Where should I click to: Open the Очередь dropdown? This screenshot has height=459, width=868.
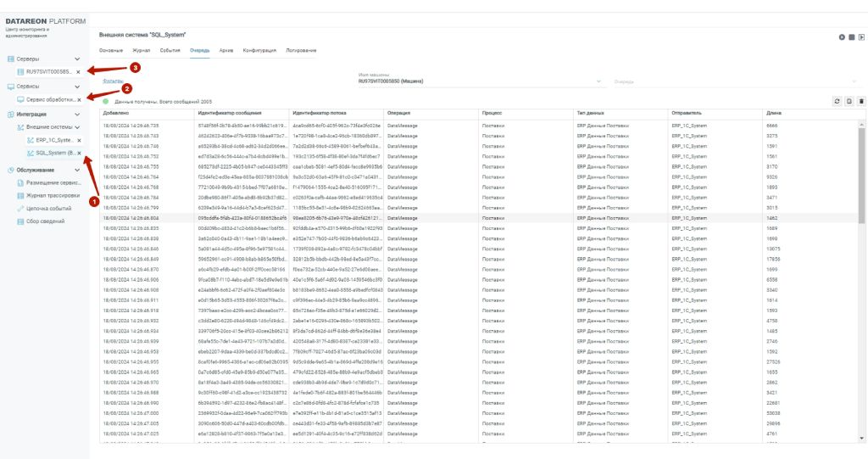pos(737,81)
